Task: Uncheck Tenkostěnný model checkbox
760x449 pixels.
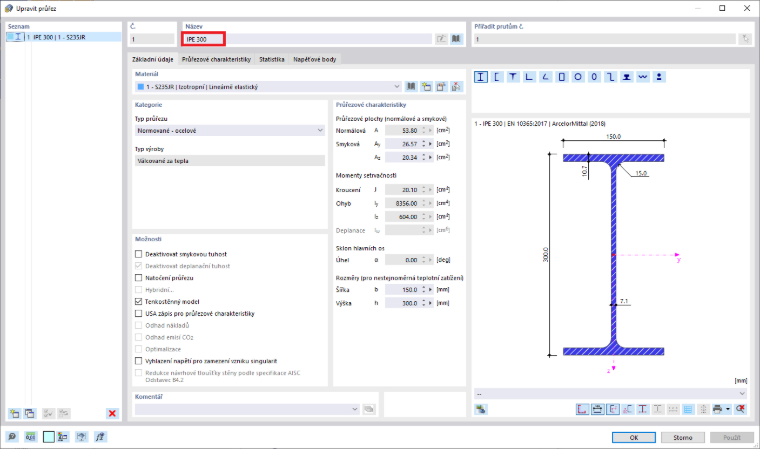Action: [139, 302]
